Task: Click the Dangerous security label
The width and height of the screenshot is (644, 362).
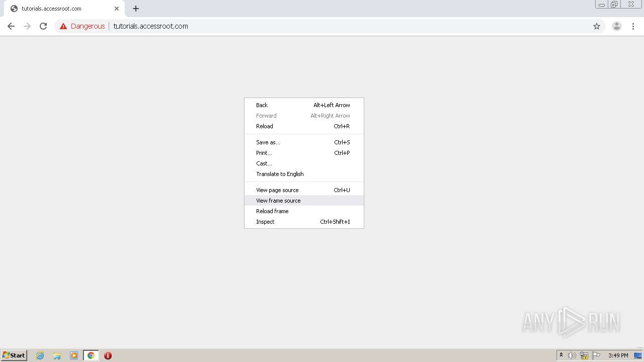Action: pos(88,26)
